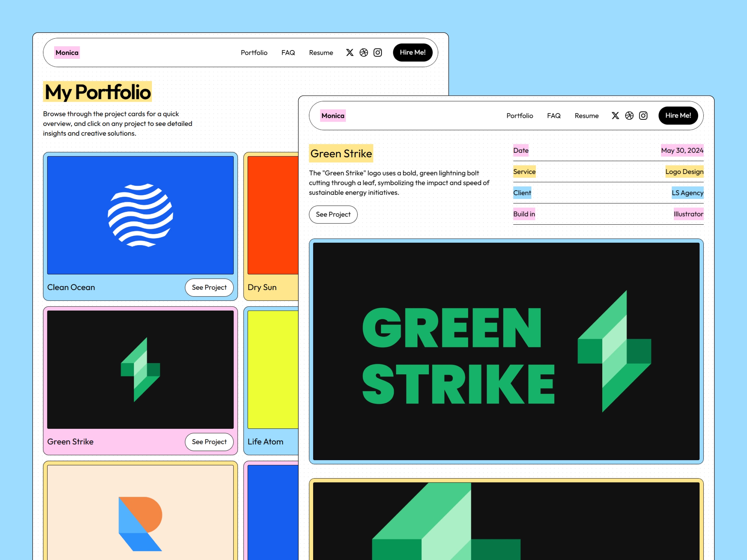This screenshot has height=560, width=747.
Task: Click the Dribbble icon in project nav
Action: [x=629, y=115]
